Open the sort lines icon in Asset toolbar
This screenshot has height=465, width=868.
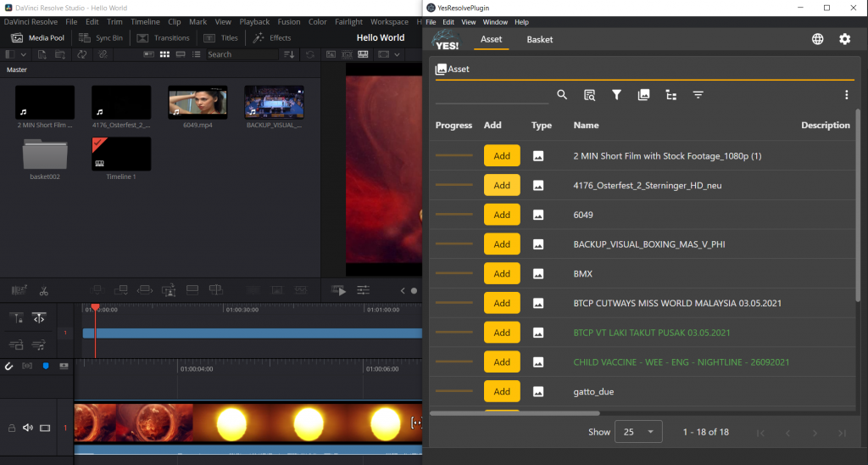[x=698, y=95]
